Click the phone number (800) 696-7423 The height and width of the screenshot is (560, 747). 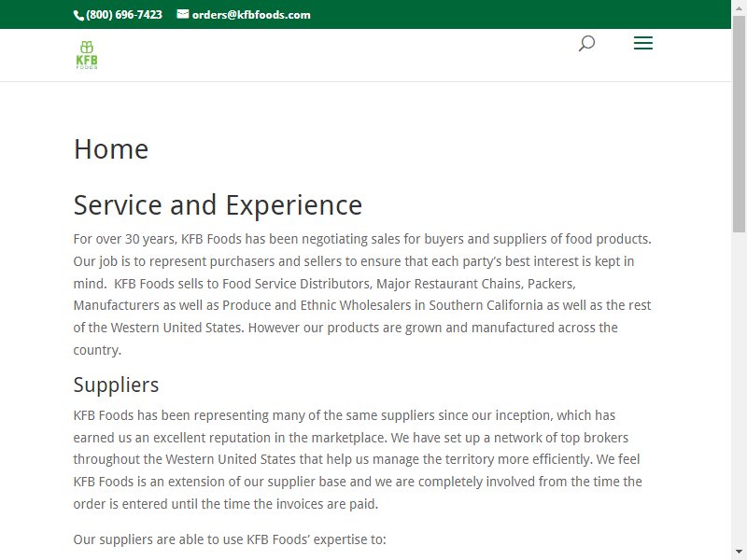pyautogui.click(x=124, y=15)
